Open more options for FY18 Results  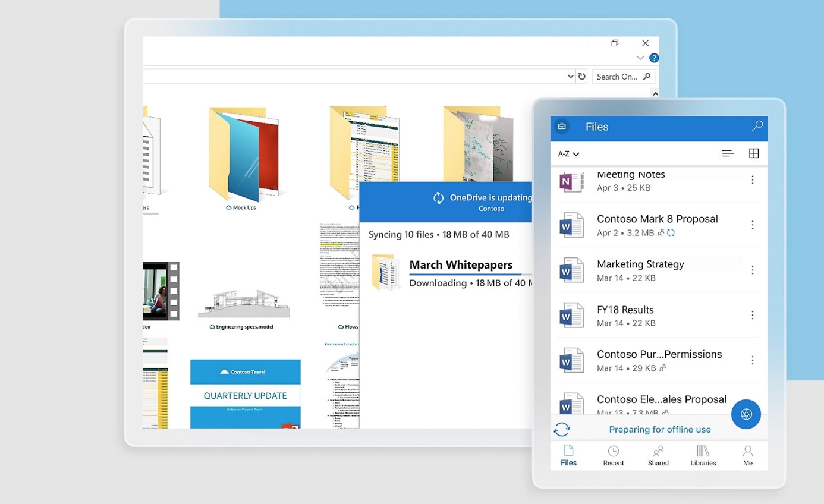[x=753, y=316]
